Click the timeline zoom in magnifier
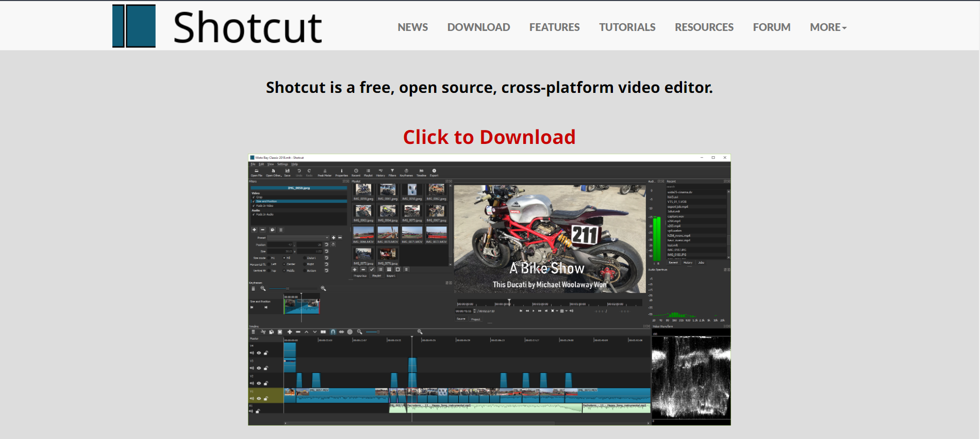 [420, 332]
